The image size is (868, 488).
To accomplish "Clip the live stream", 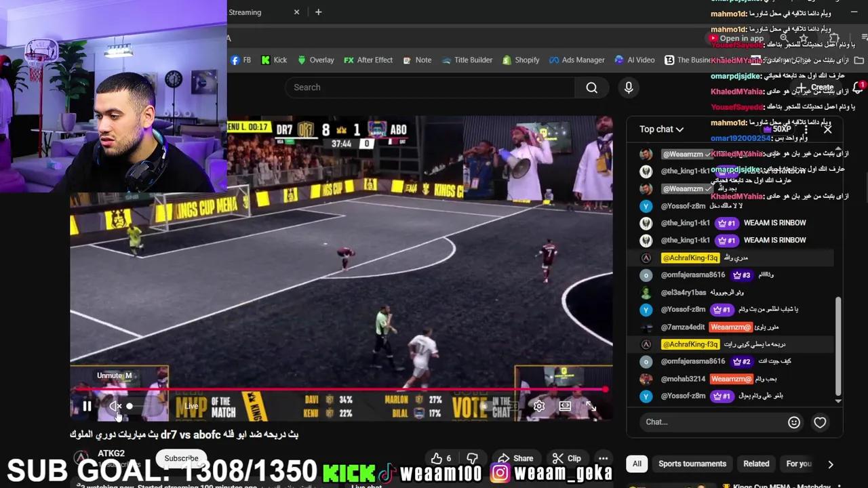I will click(x=566, y=458).
